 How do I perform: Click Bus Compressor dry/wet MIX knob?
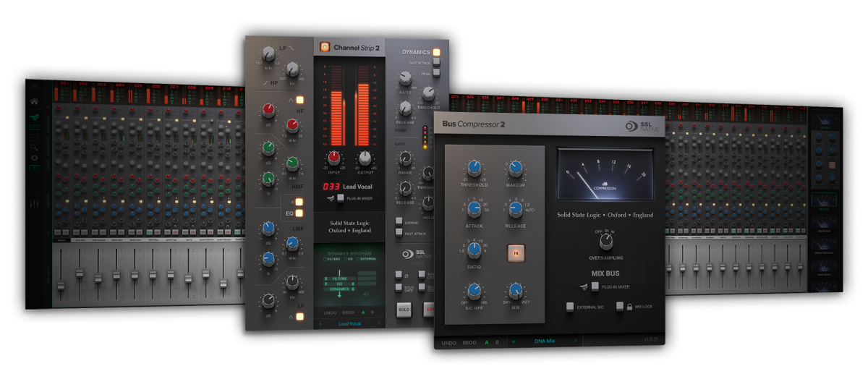[515, 291]
